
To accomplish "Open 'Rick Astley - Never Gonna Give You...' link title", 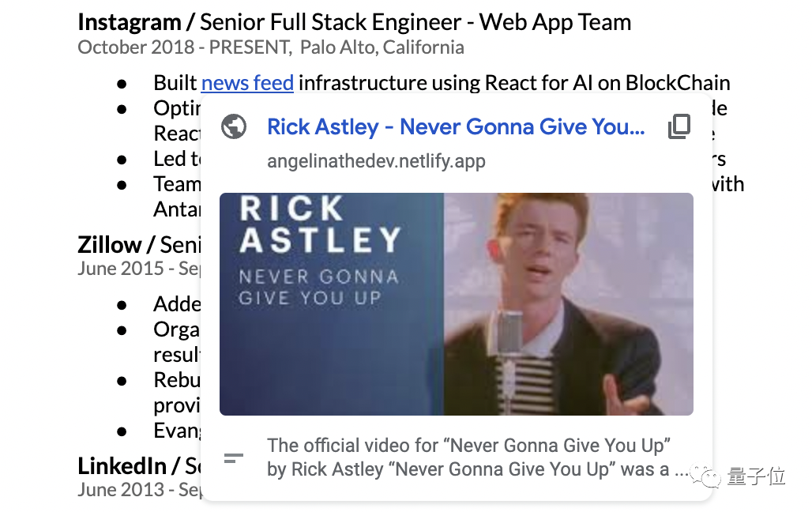I will point(456,126).
